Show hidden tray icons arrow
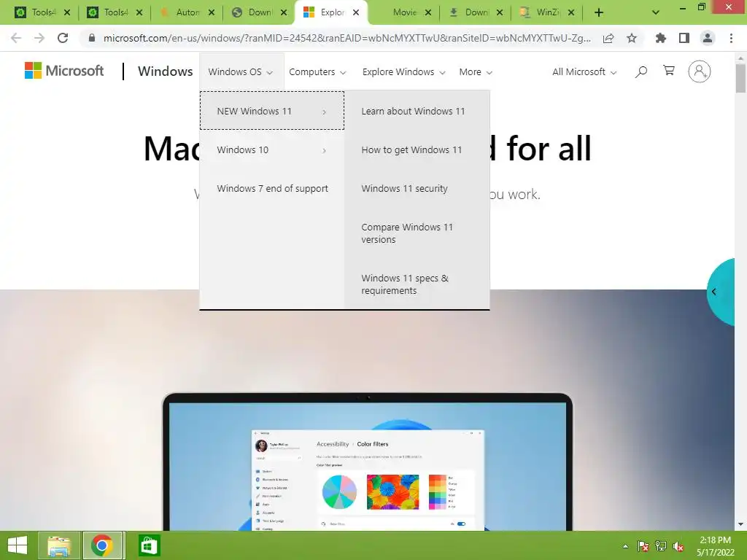The height and width of the screenshot is (560, 747). click(x=625, y=546)
